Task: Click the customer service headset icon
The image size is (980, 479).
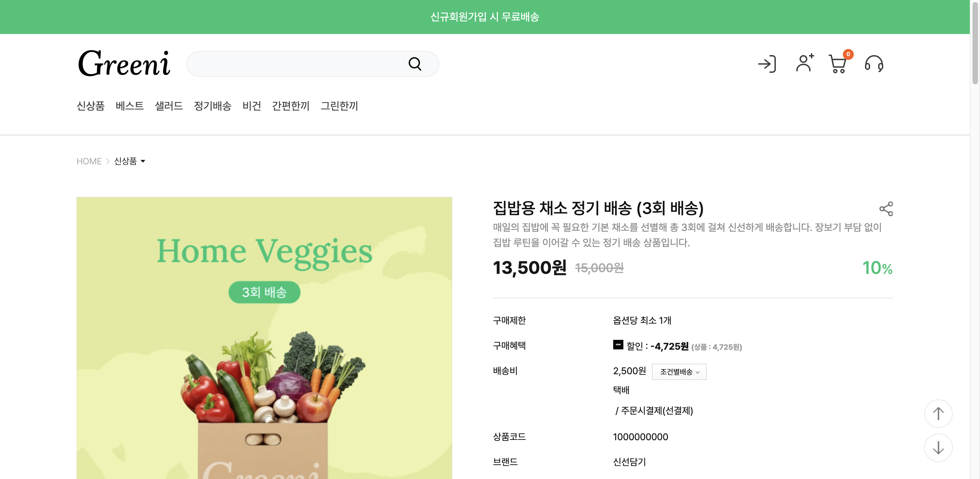Action: 874,64
